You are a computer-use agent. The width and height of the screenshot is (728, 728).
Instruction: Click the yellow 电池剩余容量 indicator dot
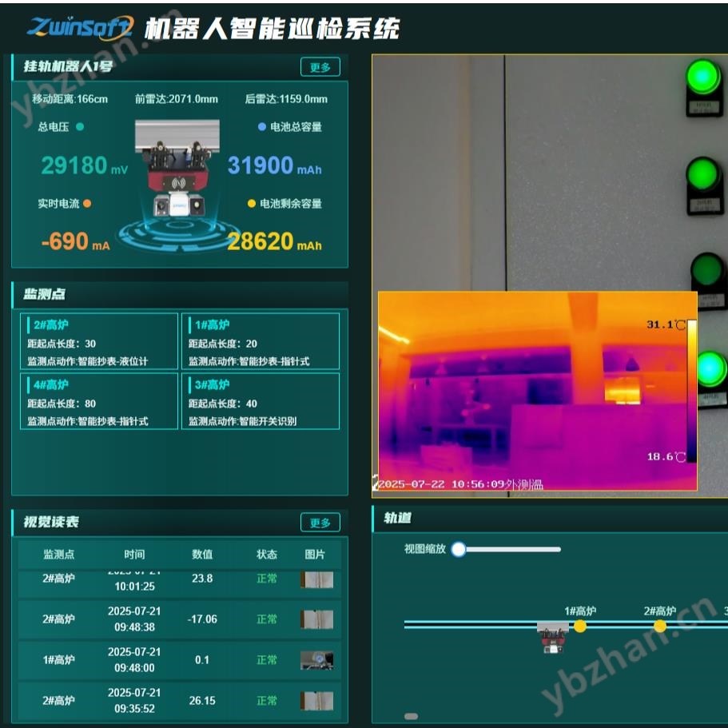click(x=252, y=203)
